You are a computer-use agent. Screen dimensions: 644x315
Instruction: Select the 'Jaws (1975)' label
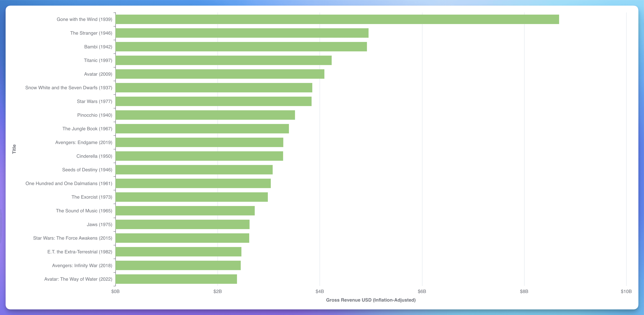(99, 224)
